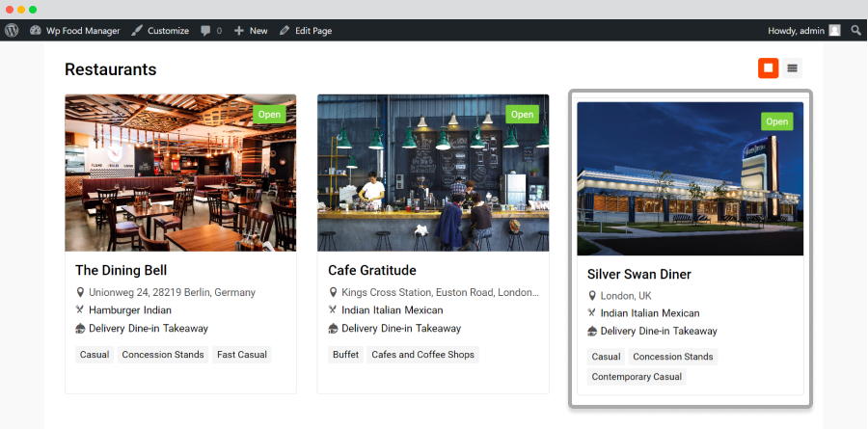Click Casual tag on Silver Swan Diner
This screenshot has height=429, width=868.
607,357
